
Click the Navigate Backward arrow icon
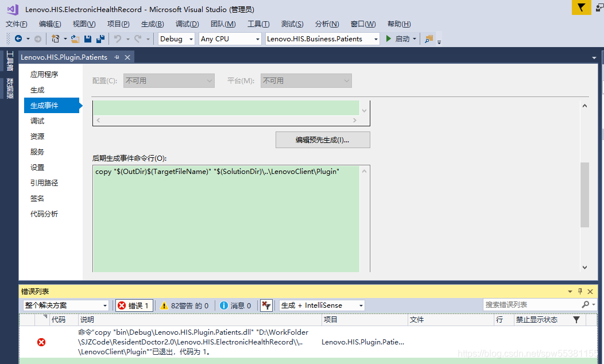18,38
